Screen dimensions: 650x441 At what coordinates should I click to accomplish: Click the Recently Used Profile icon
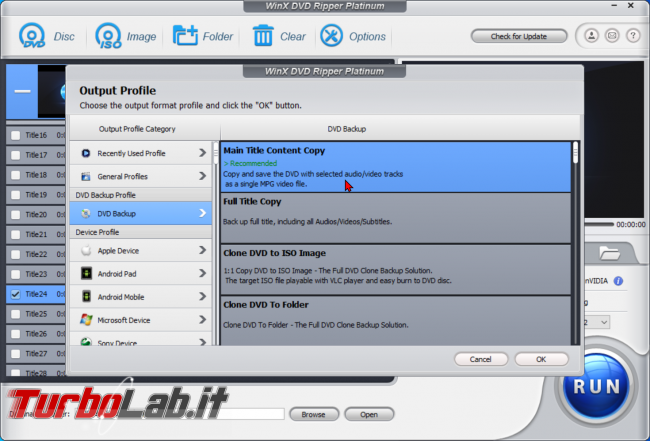click(86, 153)
